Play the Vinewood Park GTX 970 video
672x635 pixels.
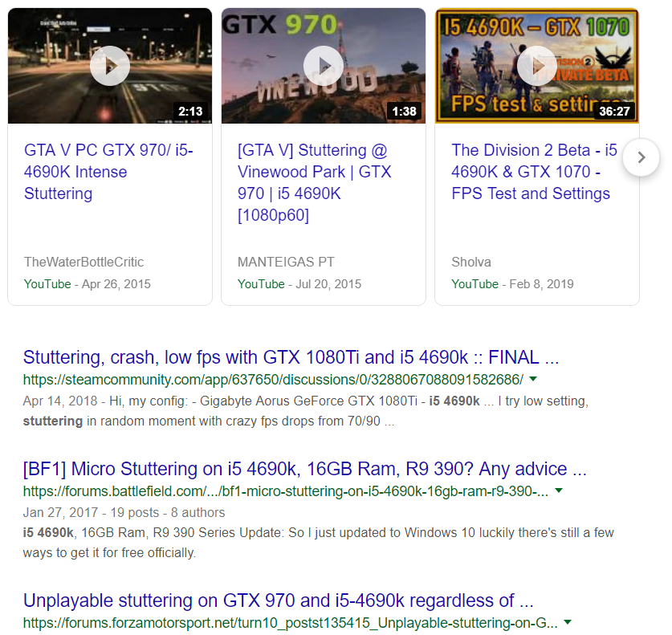(324, 66)
